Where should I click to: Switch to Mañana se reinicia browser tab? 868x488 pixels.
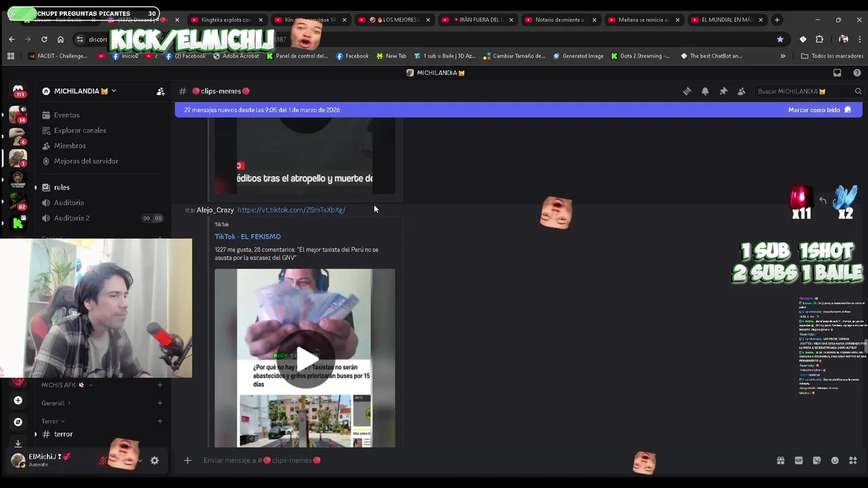(643, 20)
